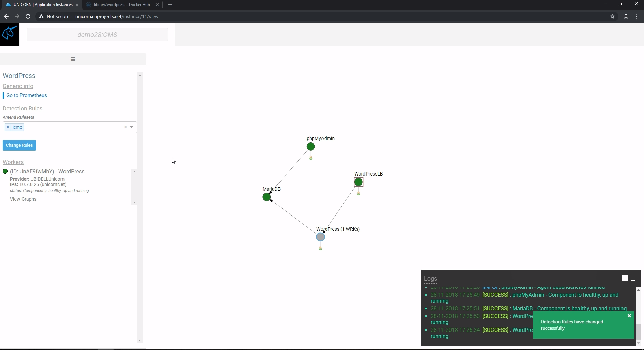644x350 pixels.
Task: Click the WordPress sidebar heading
Action: (19, 76)
